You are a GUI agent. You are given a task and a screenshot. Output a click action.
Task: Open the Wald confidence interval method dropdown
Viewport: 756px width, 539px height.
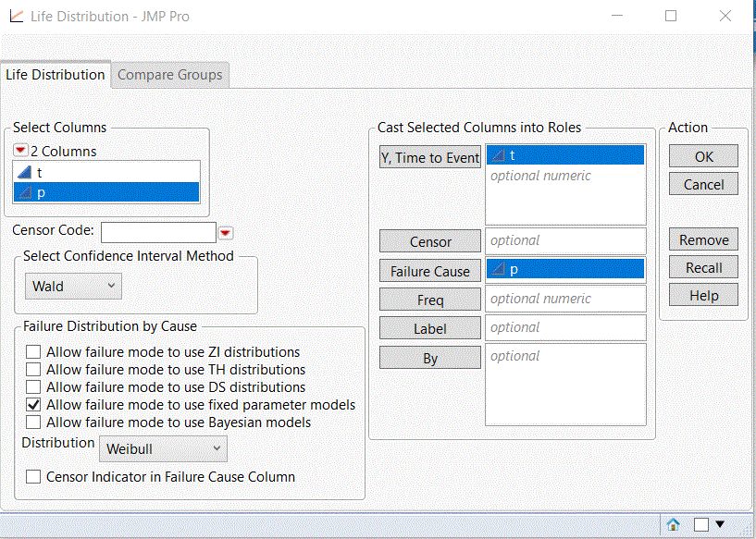coord(73,287)
